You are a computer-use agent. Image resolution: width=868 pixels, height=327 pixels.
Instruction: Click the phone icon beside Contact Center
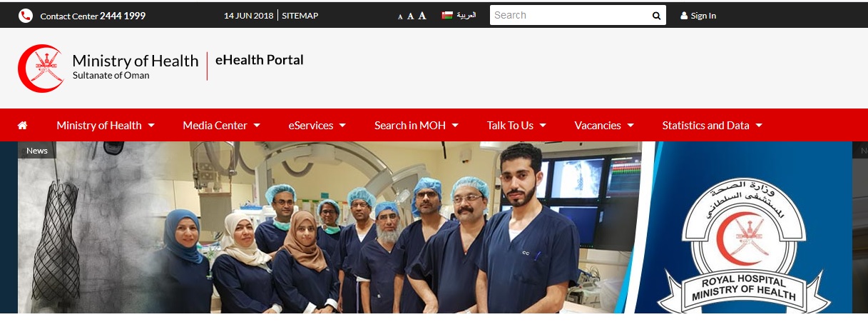tap(26, 16)
